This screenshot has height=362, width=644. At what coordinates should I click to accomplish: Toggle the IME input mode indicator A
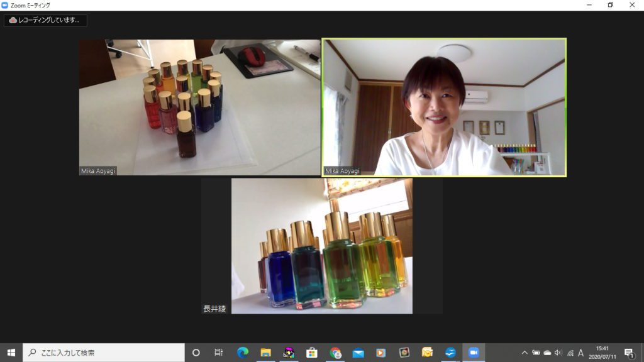coord(581,353)
